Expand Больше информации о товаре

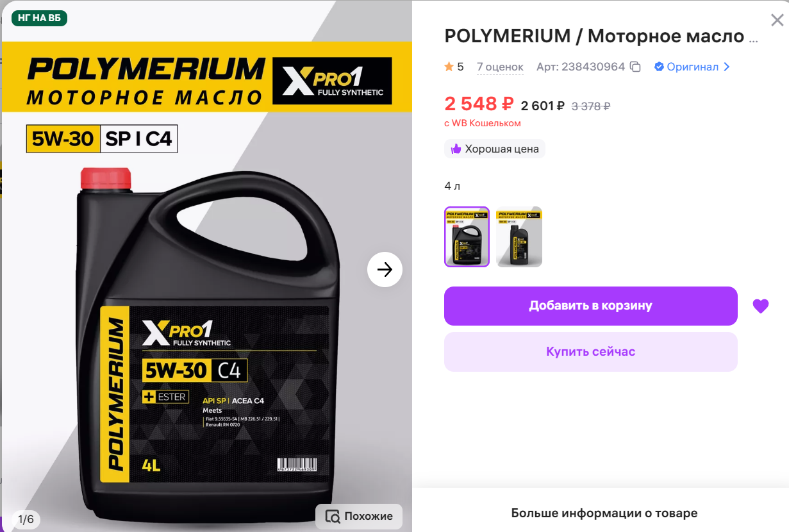604,513
